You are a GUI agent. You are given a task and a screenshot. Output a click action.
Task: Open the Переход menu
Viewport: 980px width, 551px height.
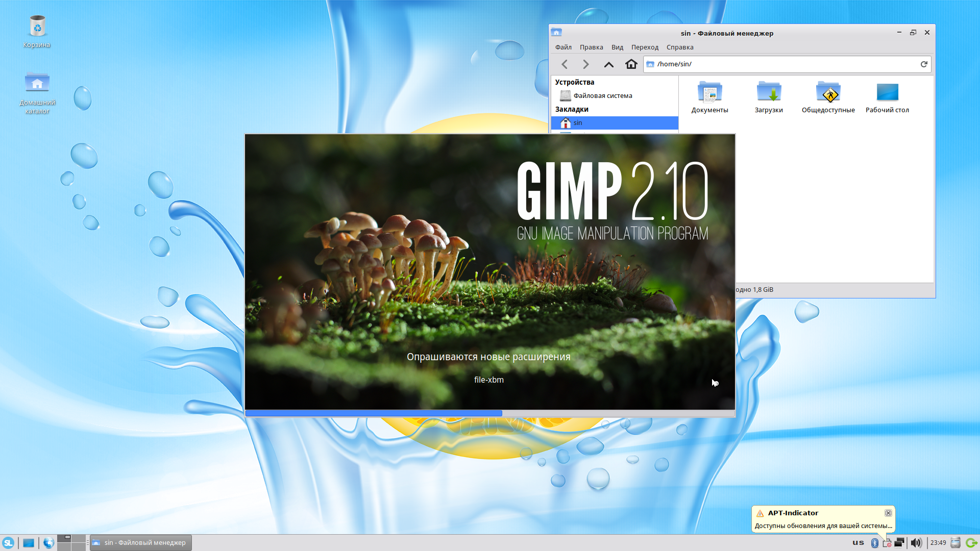pyautogui.click(x=645, y=47)
